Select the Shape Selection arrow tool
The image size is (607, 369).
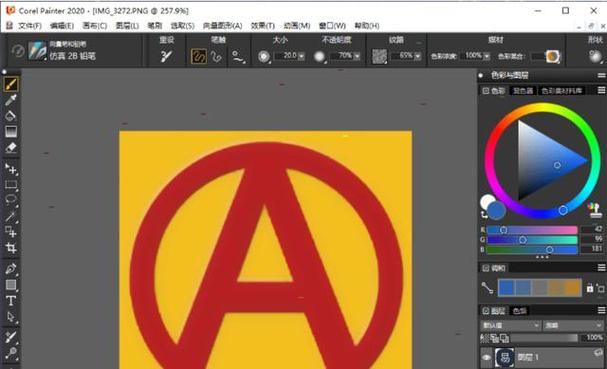11,317
